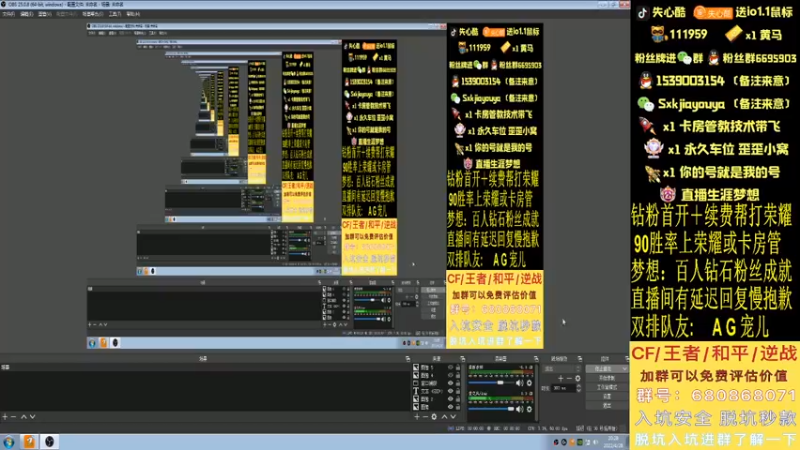Open 麦克风/Aux mixer gear settings

pyautogui.click(x=529, y=409)
